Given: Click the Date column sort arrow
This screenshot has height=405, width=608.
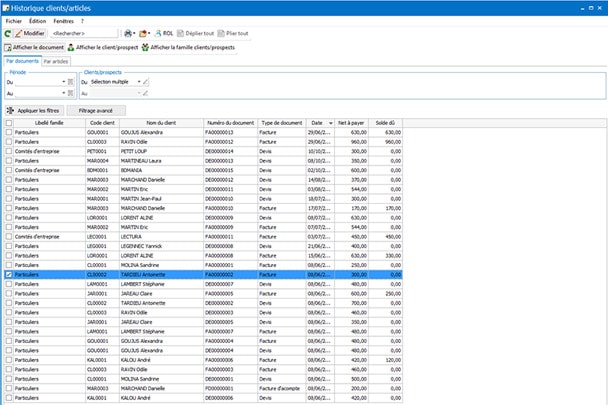Looking at the screenshot, I should (x=331, y=123).
